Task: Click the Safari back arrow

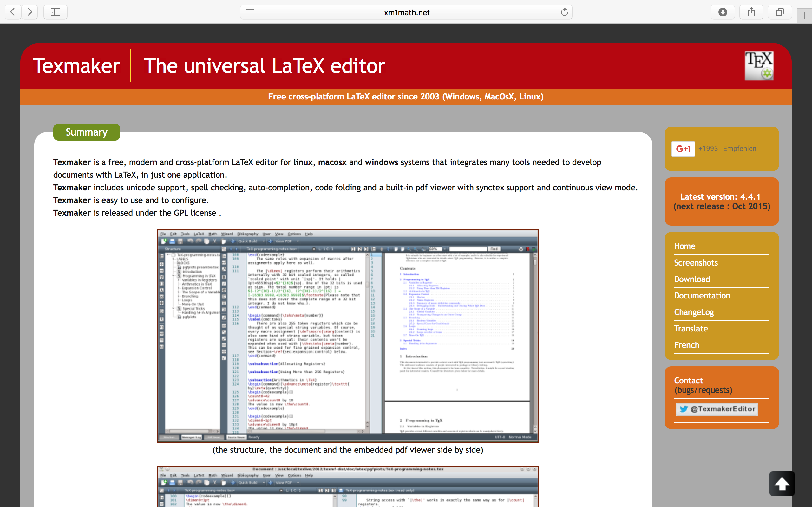Action: 13,12
